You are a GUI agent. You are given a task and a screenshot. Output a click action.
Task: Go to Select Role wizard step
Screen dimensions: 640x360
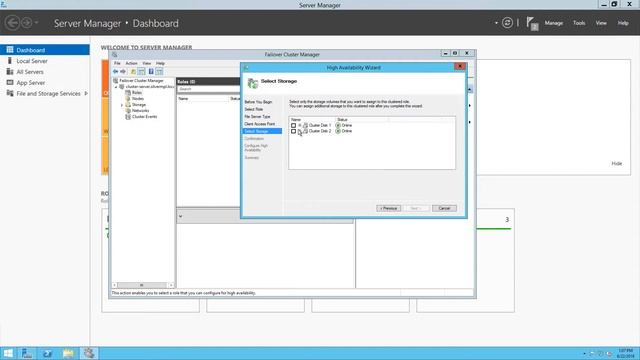click(253, 109)
